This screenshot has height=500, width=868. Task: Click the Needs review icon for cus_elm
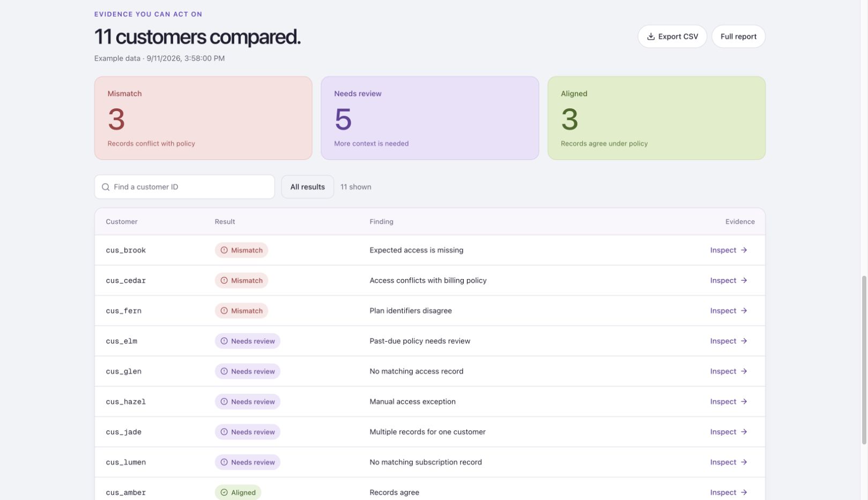point(224,341)
